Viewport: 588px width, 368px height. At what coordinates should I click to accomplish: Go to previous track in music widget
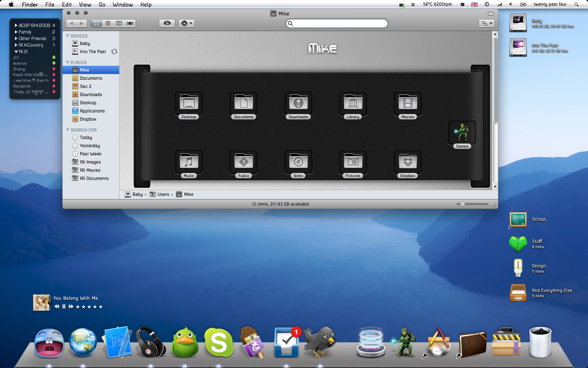[57, 306]
